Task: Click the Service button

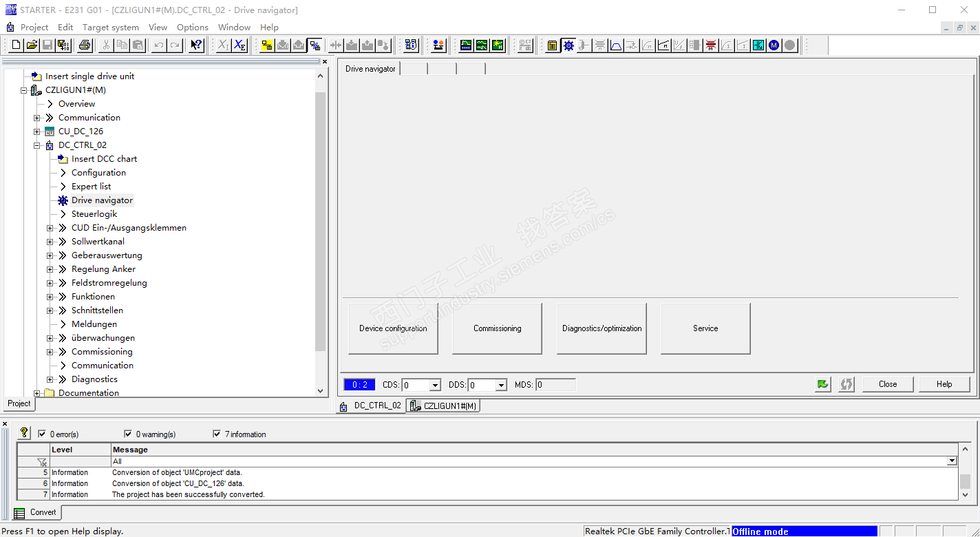Action: [705, 328]
